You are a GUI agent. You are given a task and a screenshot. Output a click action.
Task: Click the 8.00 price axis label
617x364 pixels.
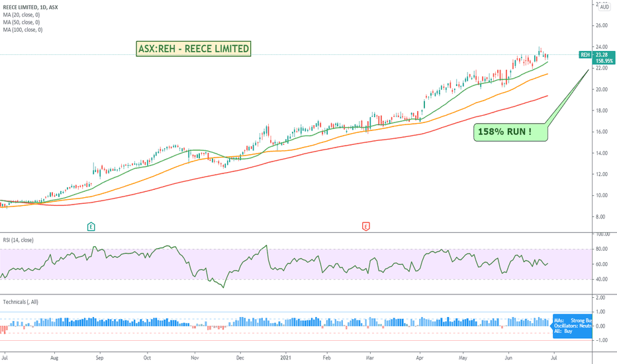point(600,217)
